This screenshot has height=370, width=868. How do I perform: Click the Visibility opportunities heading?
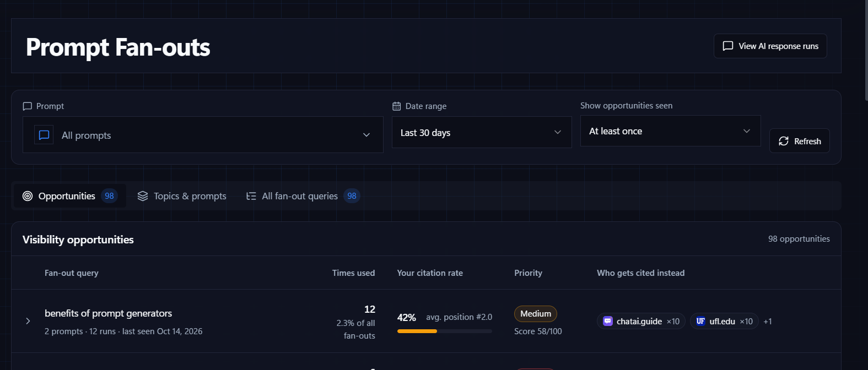(78, 240)
